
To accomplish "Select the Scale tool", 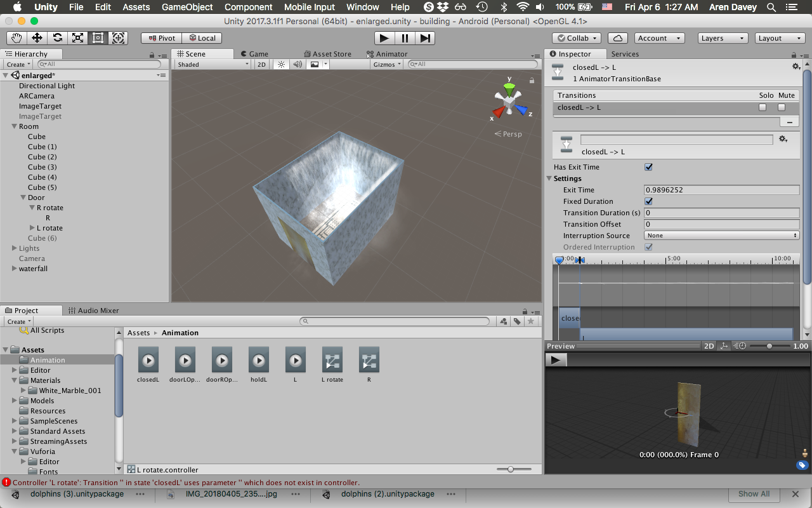I will 77,38.
